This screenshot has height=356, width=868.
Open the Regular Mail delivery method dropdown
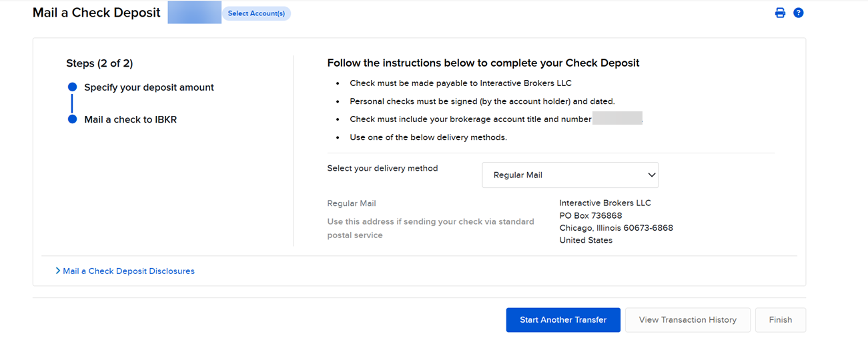(x=570, y=175)
